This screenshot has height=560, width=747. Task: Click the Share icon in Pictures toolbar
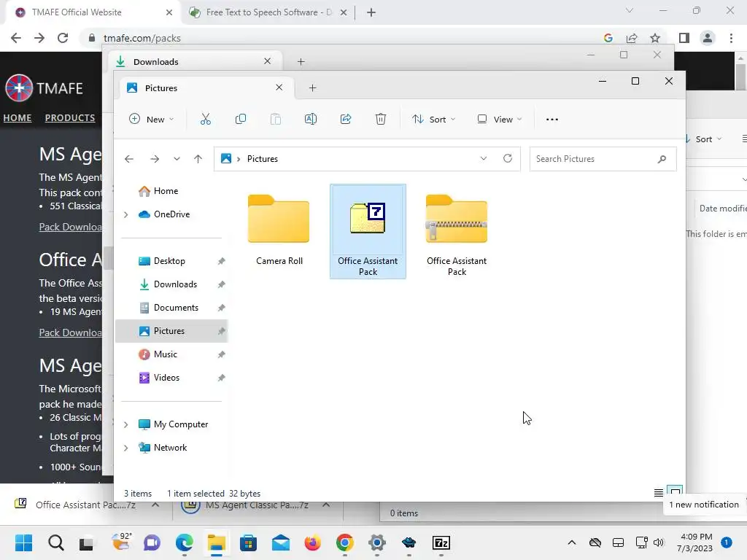346,119
